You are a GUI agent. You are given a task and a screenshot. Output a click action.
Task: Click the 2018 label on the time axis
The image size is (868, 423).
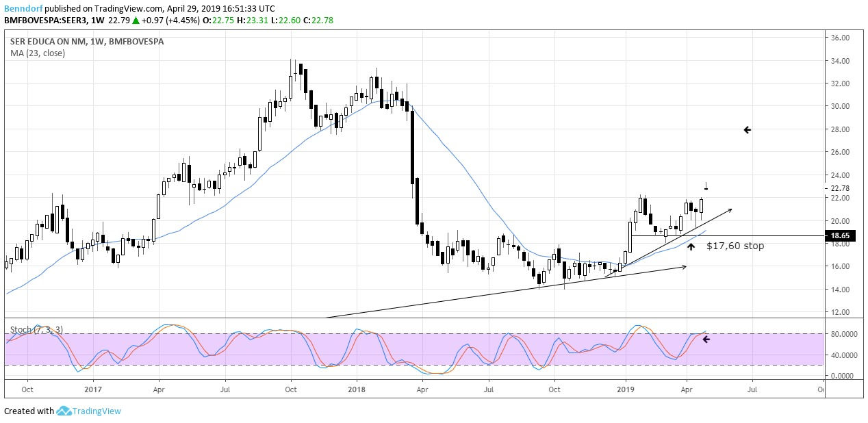356,391
